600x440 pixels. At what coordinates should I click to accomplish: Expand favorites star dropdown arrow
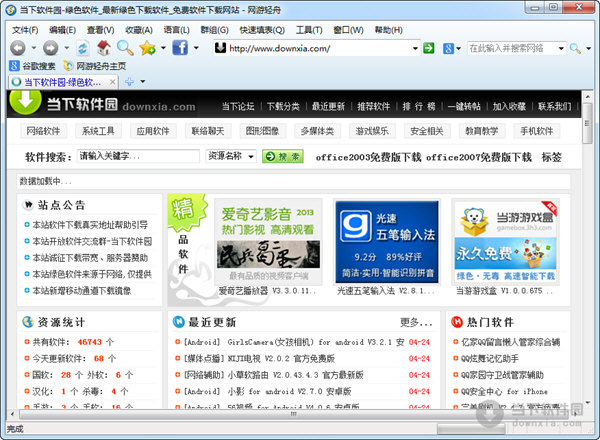click(163, 48)
